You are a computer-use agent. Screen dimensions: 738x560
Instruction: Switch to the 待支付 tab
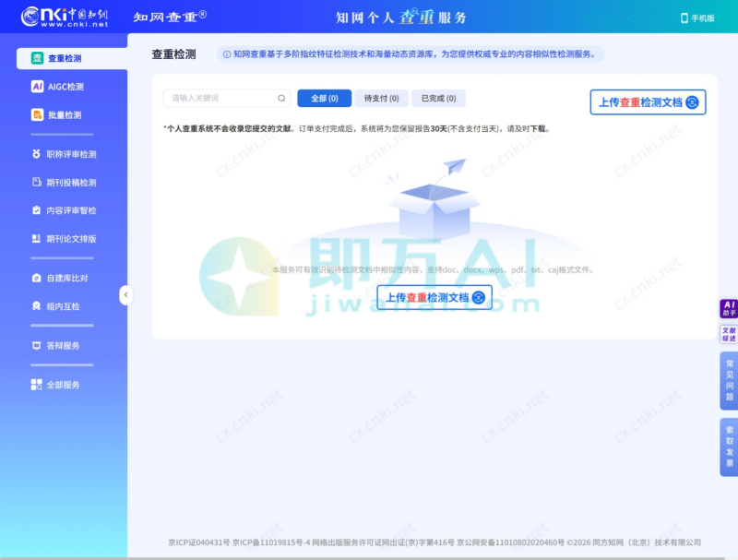[382, 99]
